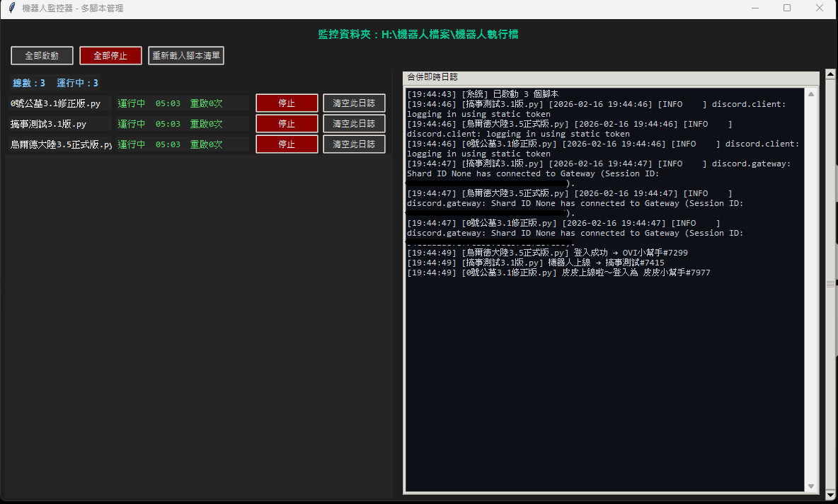Click the outer window scrollbar up arrow
The image size is (838, 504).
[830, 75]
